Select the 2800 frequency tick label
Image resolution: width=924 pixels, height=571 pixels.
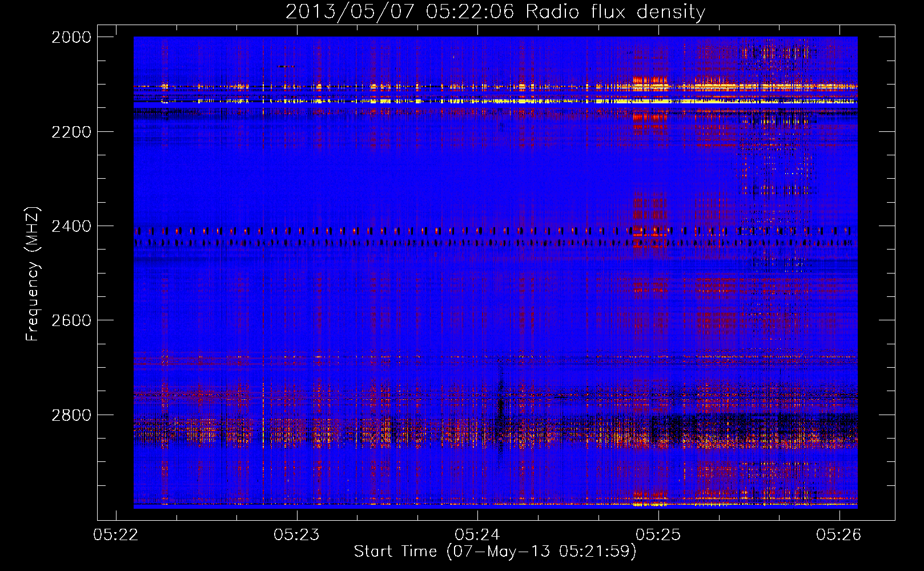[x=71, y=415]
